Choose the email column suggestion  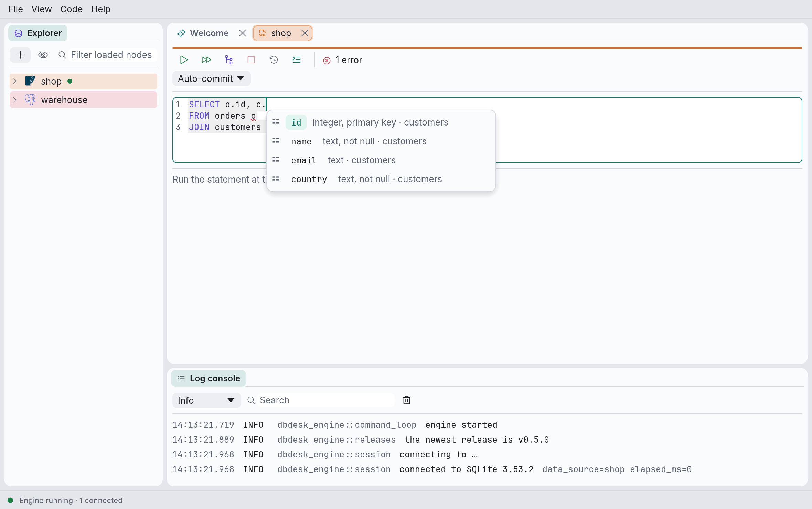[381, 160]
